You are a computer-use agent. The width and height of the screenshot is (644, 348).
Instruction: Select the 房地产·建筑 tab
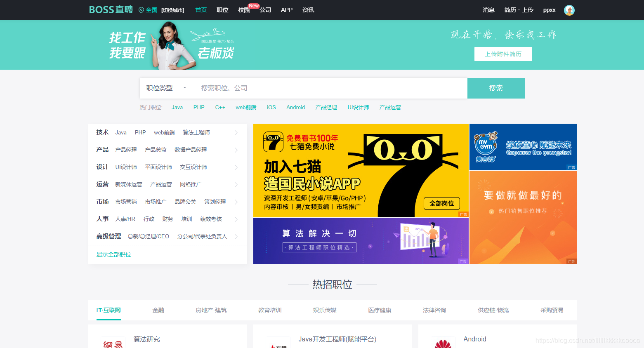click(x=211, y=310)
